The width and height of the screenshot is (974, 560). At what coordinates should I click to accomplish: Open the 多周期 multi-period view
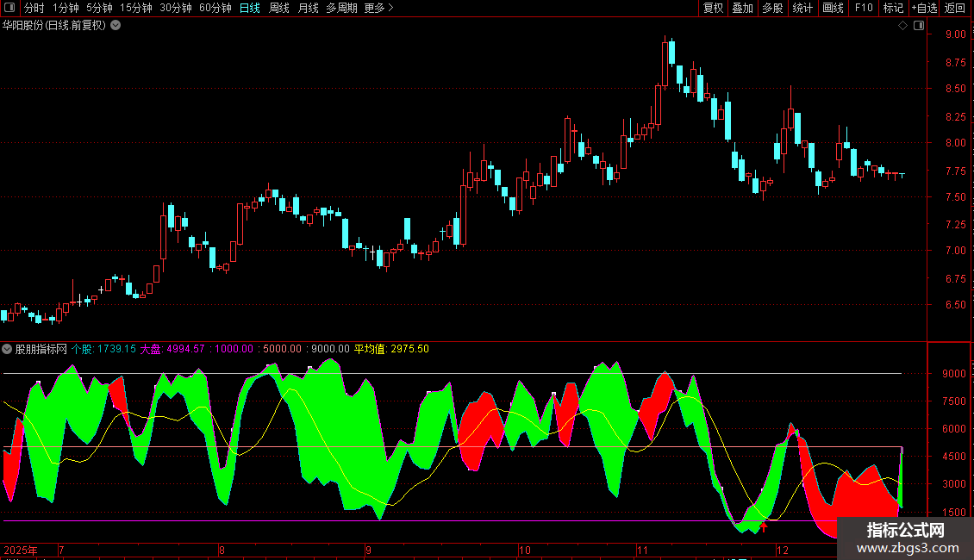tap(341, 8)
